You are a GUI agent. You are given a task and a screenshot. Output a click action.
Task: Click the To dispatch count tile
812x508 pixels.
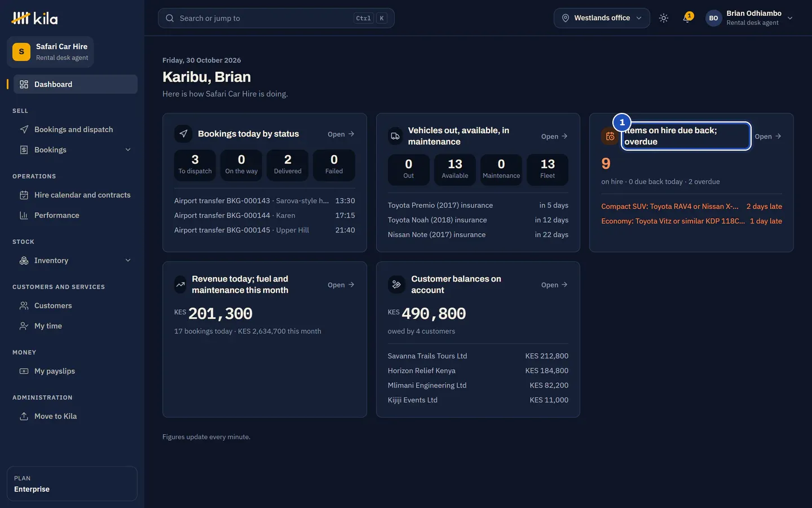[195, 165]
